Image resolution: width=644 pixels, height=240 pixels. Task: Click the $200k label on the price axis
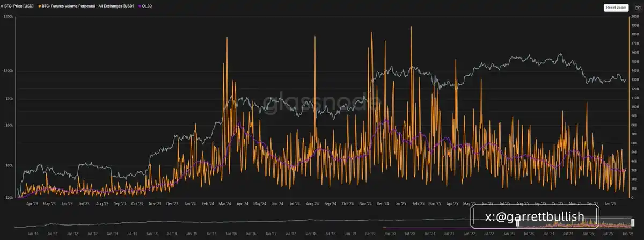click(8, 17)
